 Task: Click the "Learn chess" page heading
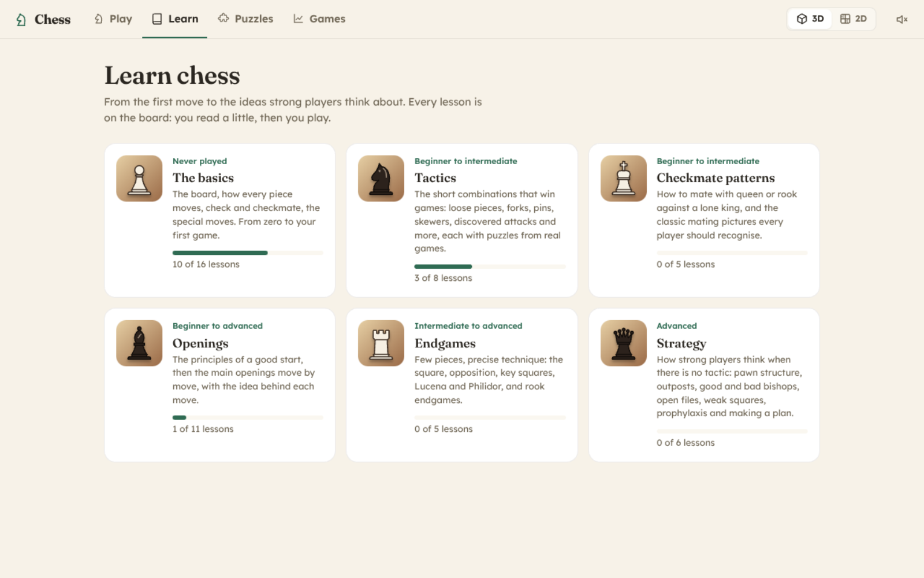point(172,76)
